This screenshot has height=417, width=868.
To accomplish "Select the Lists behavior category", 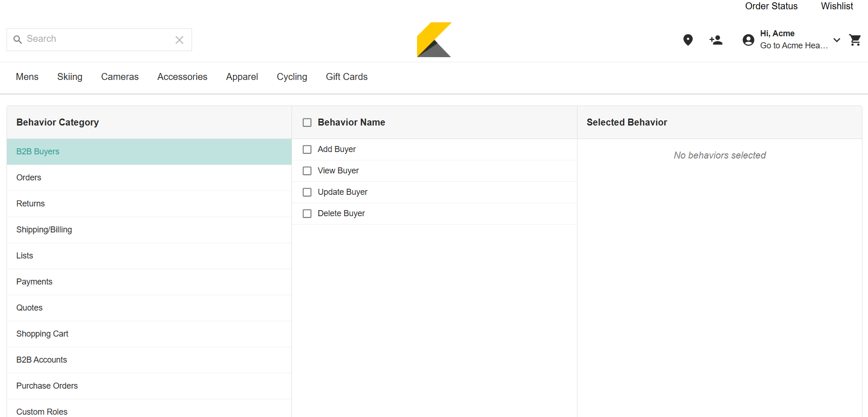I will pos(149,256).
